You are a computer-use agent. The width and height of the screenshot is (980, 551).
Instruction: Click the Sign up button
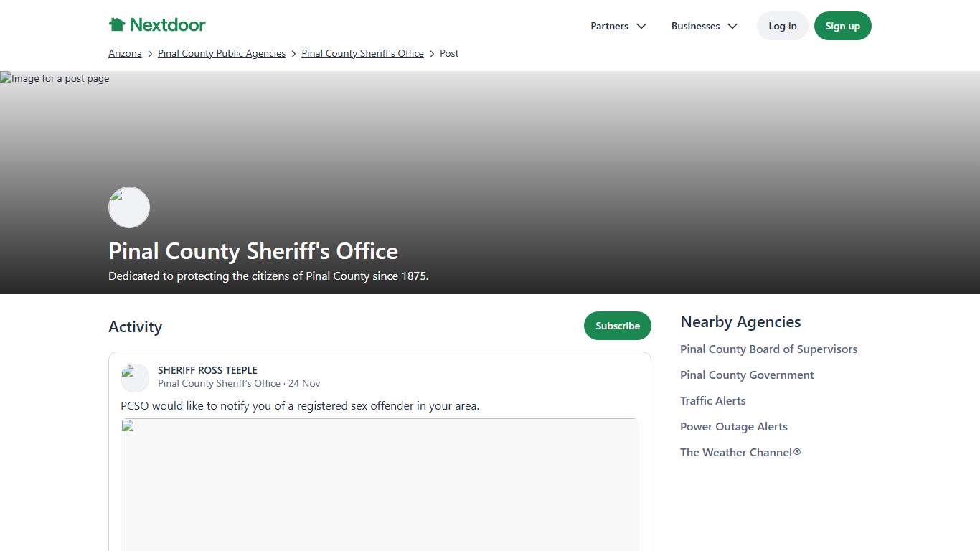(842, 25)
